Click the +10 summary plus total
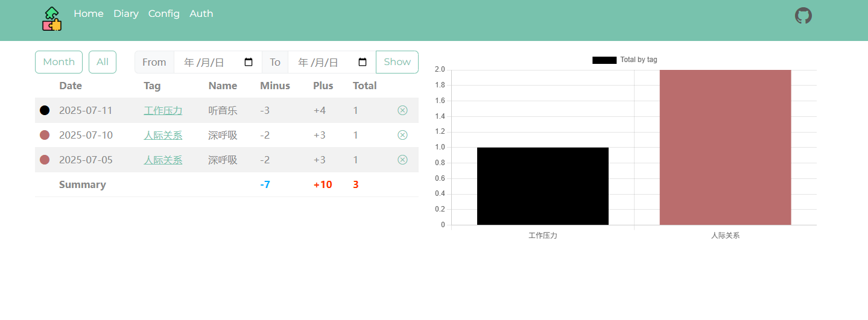This screenshot has width=868, height=320. click(323, 185)
